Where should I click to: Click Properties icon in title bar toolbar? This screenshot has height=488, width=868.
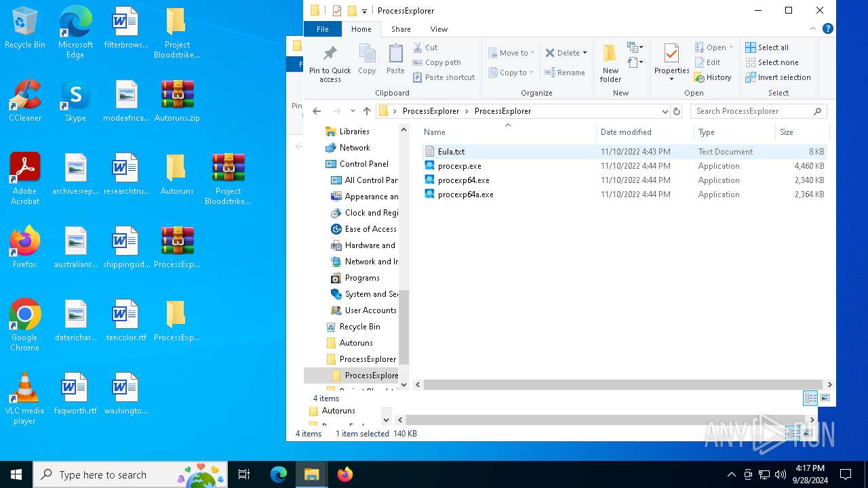(x=337, y=11)
